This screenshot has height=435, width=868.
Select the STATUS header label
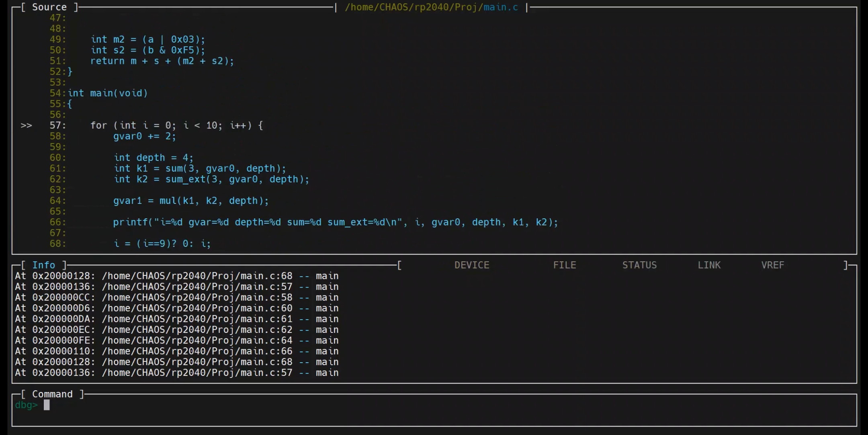[639, 265]
